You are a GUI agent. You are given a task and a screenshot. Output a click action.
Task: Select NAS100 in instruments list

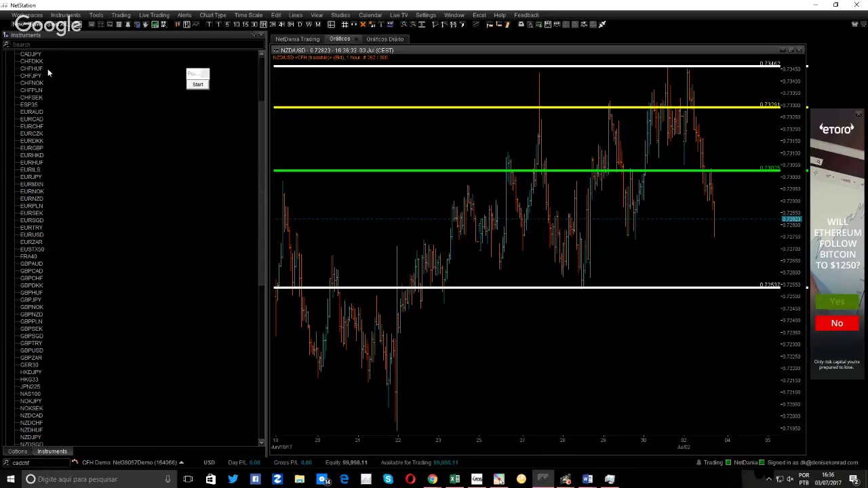click(30, 394)
